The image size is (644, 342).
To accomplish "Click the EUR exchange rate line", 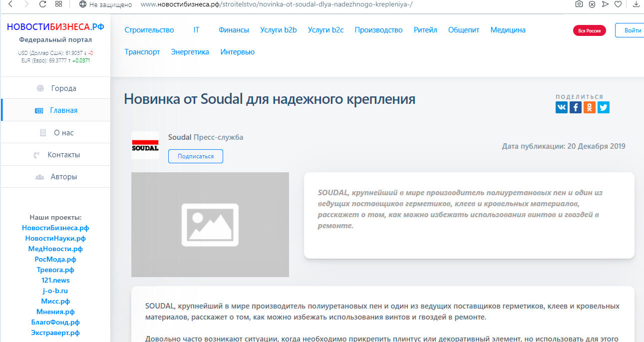I will tap(55, 60).
